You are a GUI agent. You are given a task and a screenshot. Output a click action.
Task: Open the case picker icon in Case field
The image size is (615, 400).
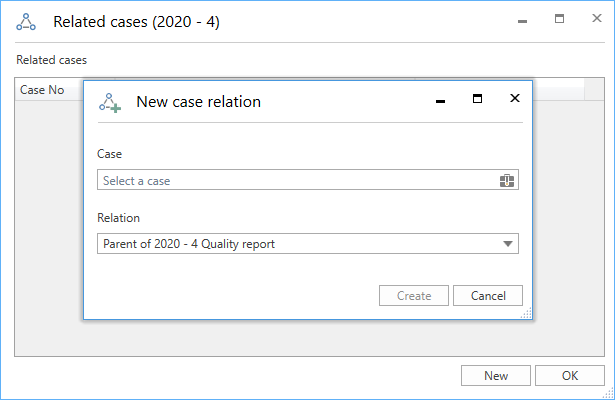point(507,181)
